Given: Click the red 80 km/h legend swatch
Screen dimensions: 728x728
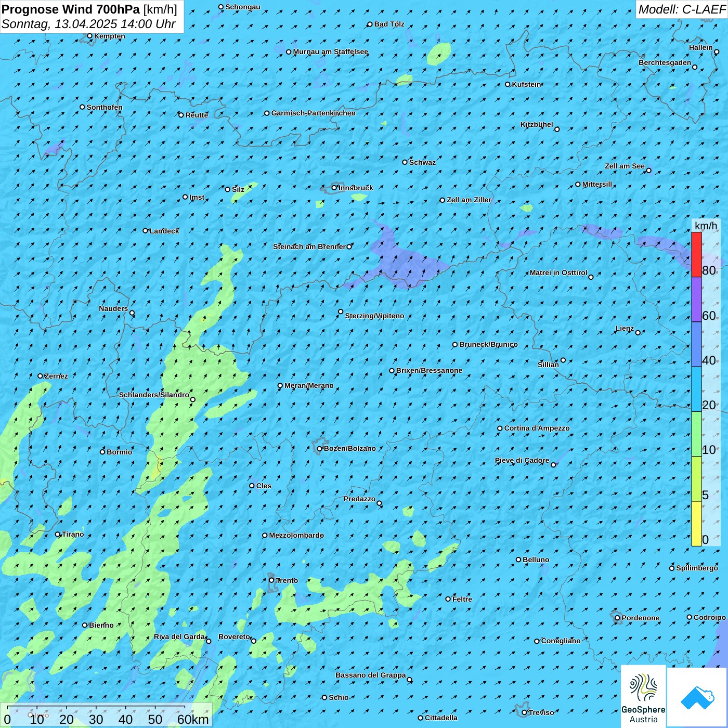Looking at the screenshot, I should [696, 254].
